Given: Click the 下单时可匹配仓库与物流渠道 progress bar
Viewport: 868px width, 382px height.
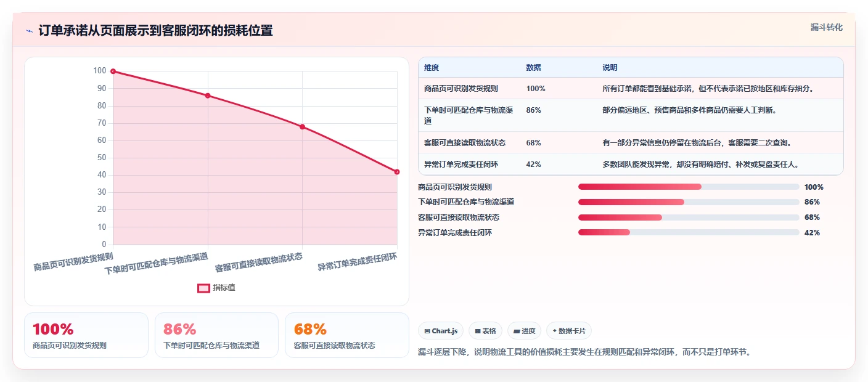Looking at the screenshot, I should tap(689, 202).
